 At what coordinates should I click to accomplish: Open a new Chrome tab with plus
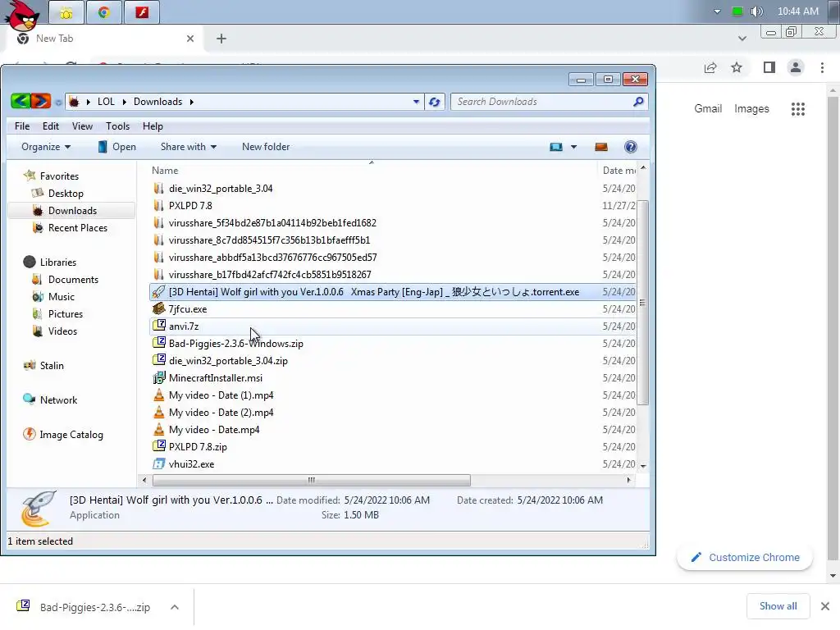[221, 39]
